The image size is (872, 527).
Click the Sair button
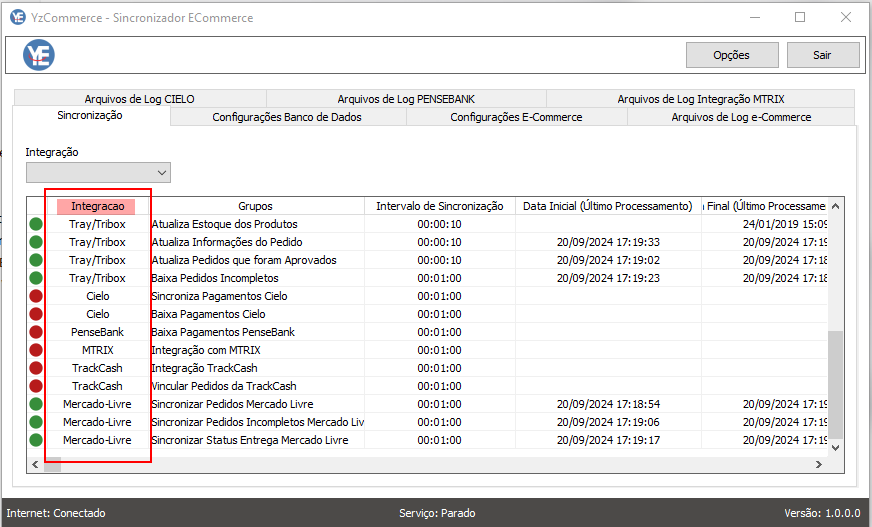[x=823, y=55]
